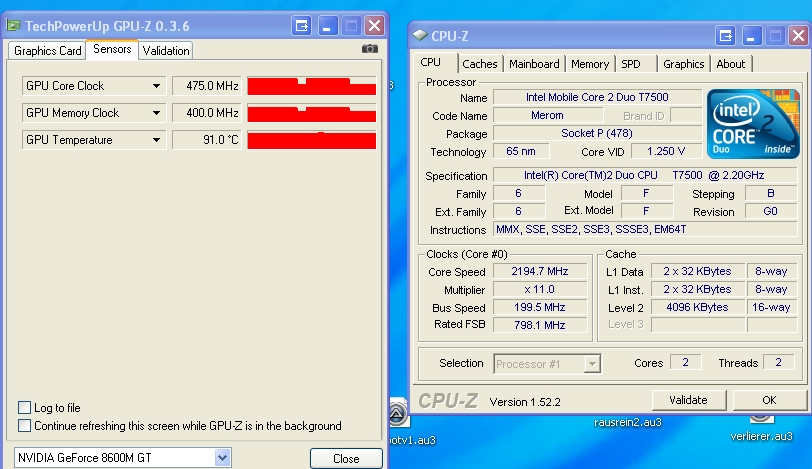
Task: Click the Merom code name field
Action: 547,115
